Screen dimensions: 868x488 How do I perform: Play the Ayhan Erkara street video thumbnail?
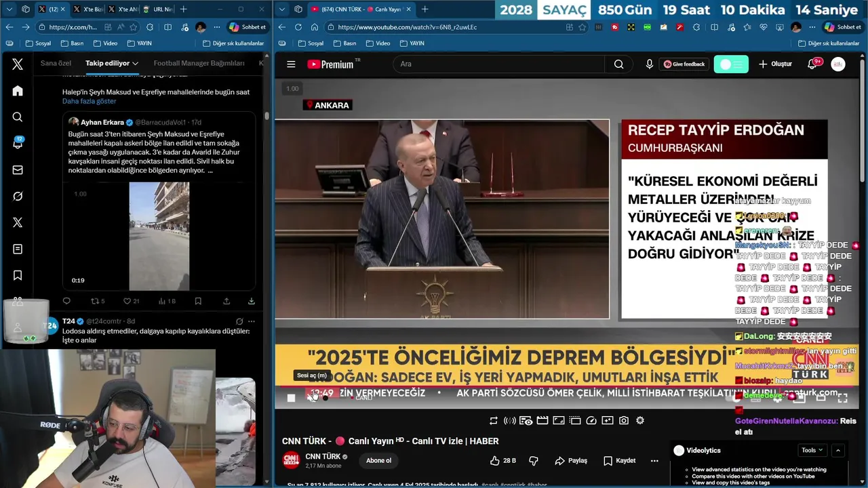pos(159,236)
